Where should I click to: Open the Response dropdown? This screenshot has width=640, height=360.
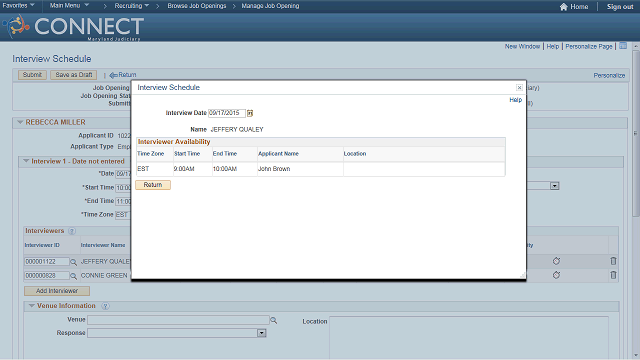(262, 333)
